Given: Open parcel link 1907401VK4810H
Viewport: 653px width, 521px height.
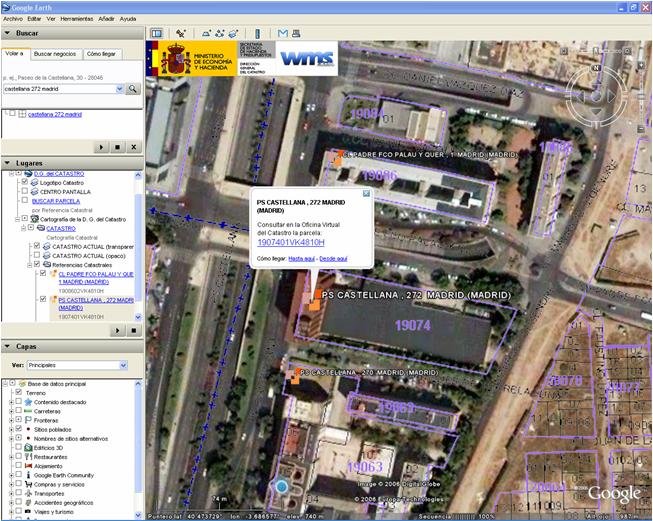Looking at the screenshot, I should coord(291,242).
